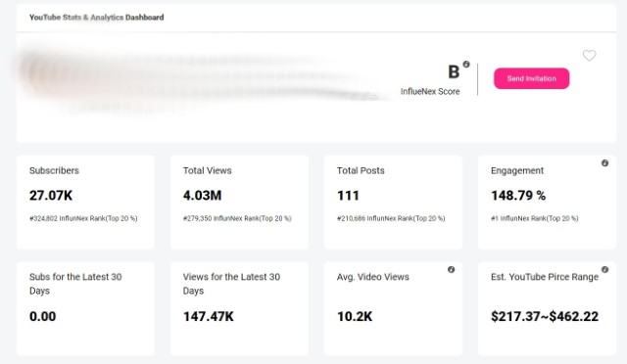Open InflueNex Score info icon
The width and height of the screenshot is (627, 364).
[466, 64]
